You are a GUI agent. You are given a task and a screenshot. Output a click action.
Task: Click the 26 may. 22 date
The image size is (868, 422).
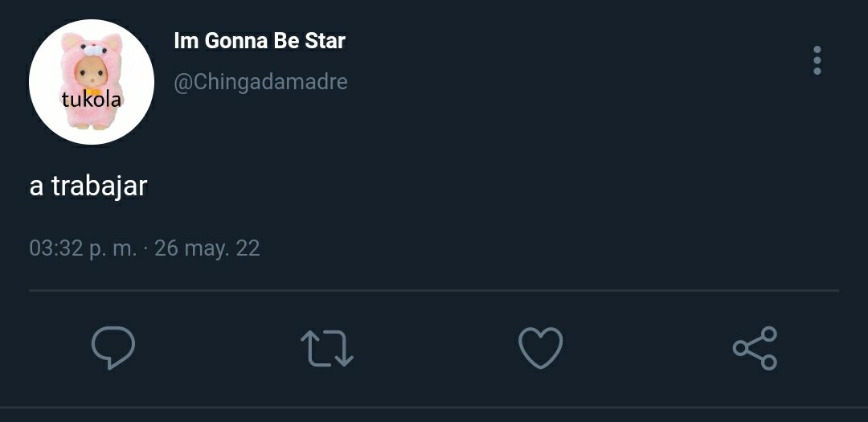coord(207,248)
